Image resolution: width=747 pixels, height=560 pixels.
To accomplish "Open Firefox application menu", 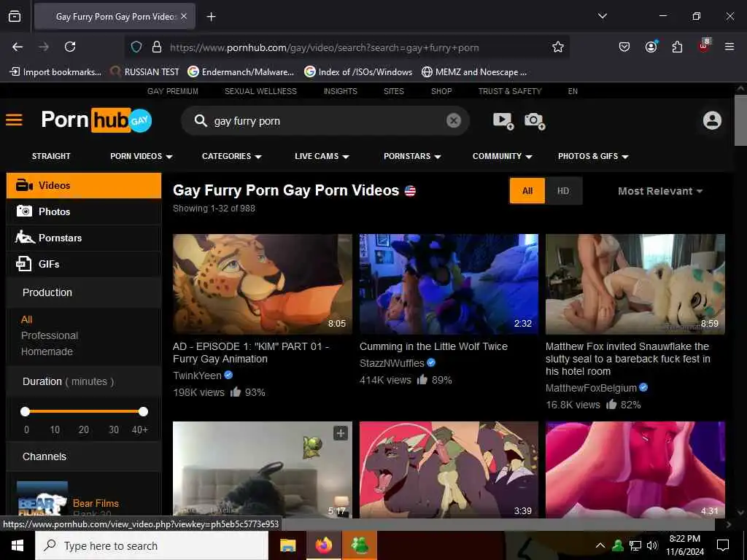I will tap(729, 47).
